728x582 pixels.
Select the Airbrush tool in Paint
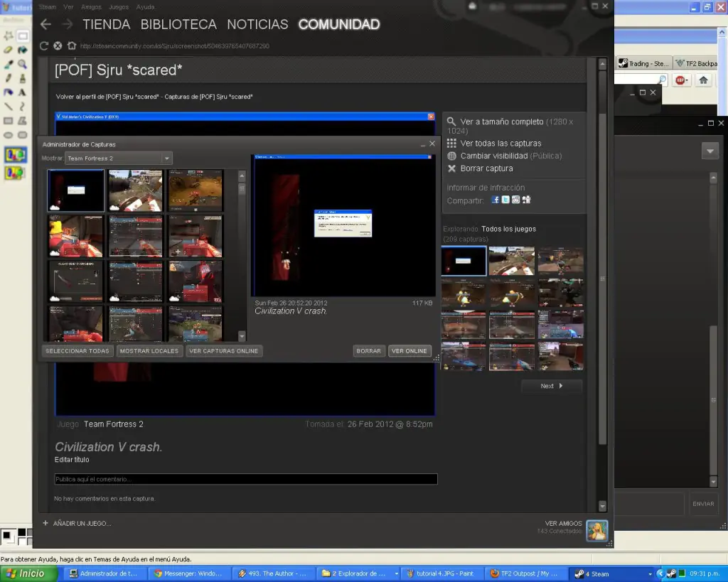pyautogui.click(x=9, y=92)
